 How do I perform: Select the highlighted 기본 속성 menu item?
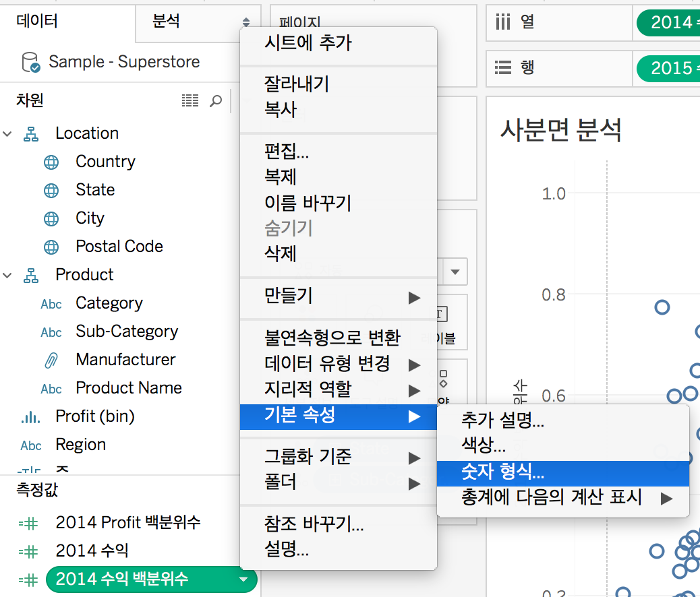[339, 416]
